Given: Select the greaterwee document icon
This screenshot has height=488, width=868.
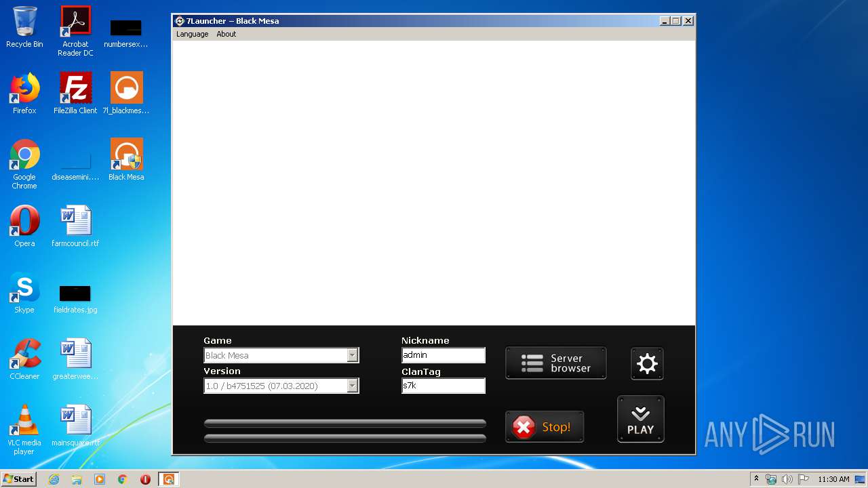Looking at the screenshot, I should (75, 359).
